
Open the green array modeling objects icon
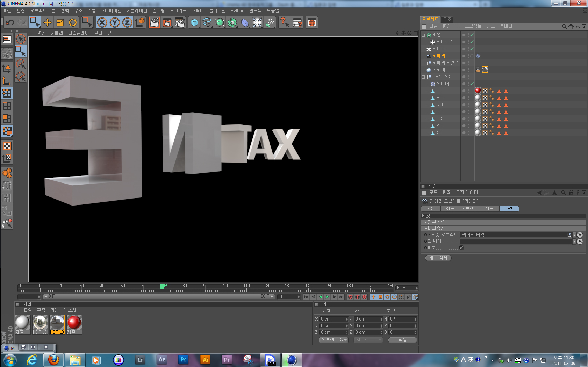coord(232,23)
